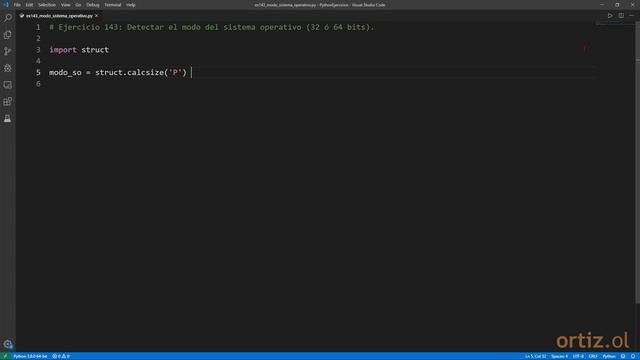Run Python file with play icon
640x360 pixels.
click(610, 16)
